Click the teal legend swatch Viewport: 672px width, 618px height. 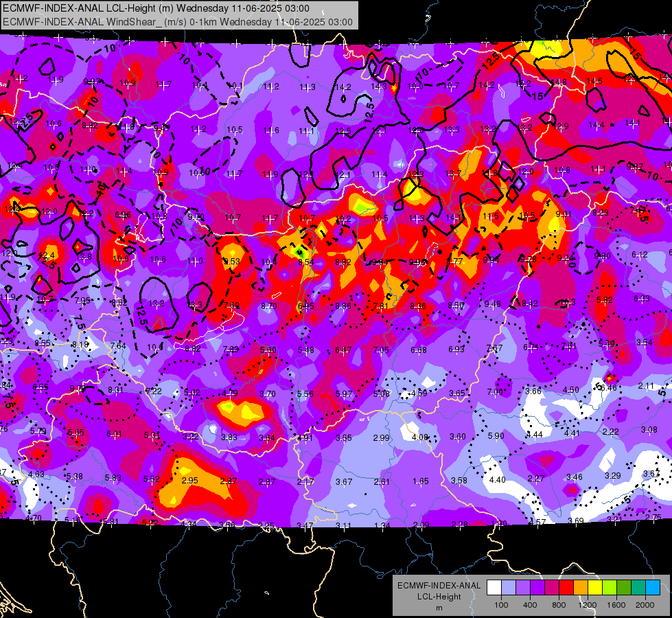coord(638,588)
